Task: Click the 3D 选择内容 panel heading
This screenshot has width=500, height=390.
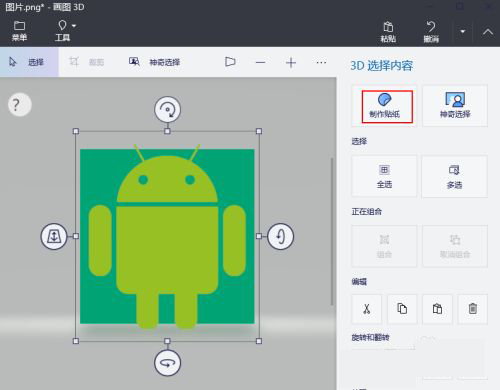Action: 382,66
